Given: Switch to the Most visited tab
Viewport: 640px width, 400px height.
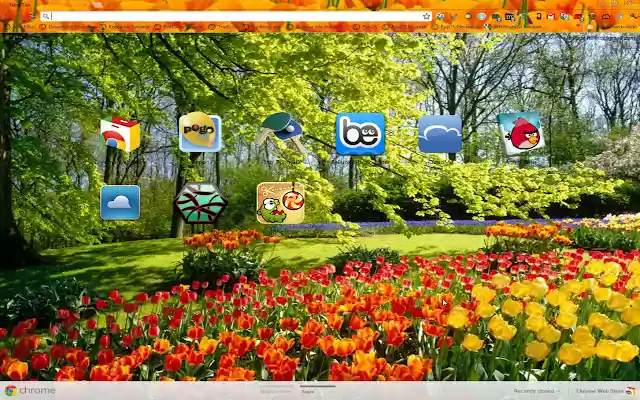Looking at the screenshot, I should (x=276, y=391).
